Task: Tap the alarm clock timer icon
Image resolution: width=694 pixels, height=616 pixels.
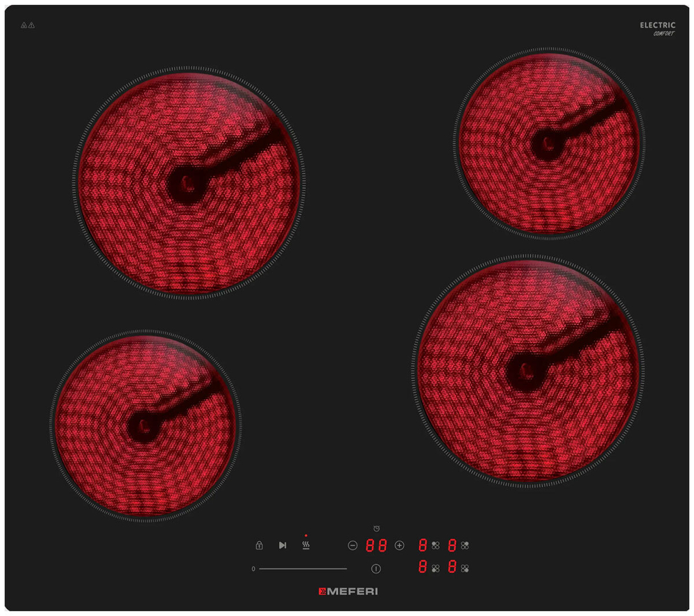Action: (376, 529)
